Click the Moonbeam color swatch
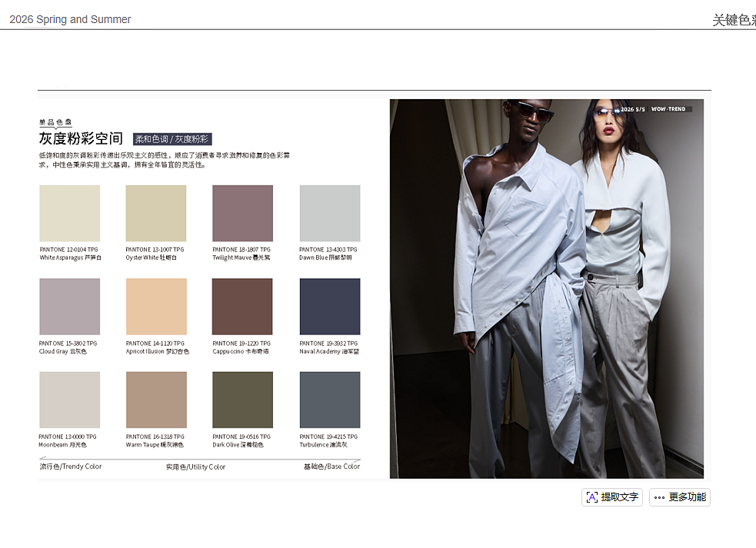756x548 pixels. [x=70, y=400]
